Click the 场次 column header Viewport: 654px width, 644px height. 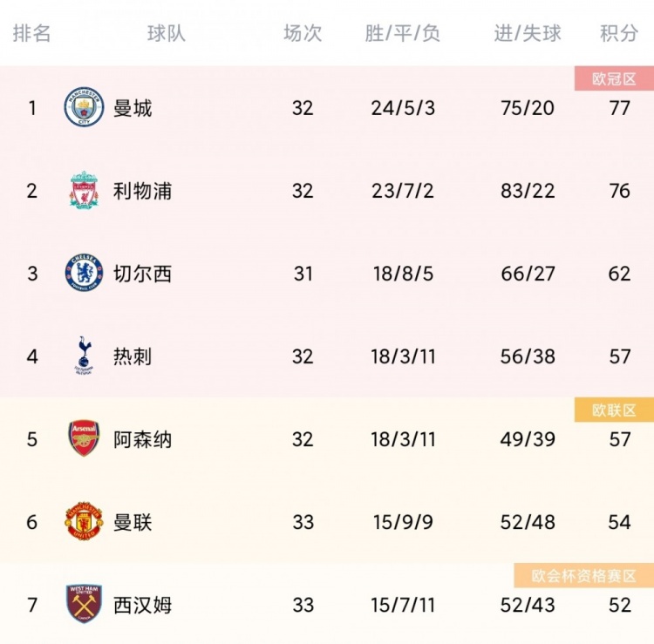[x=303, y=33]
